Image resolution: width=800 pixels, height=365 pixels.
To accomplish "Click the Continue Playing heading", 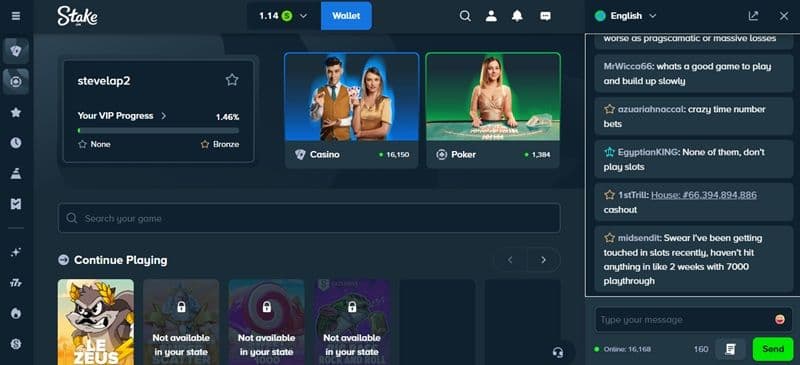I will (120, 260).
